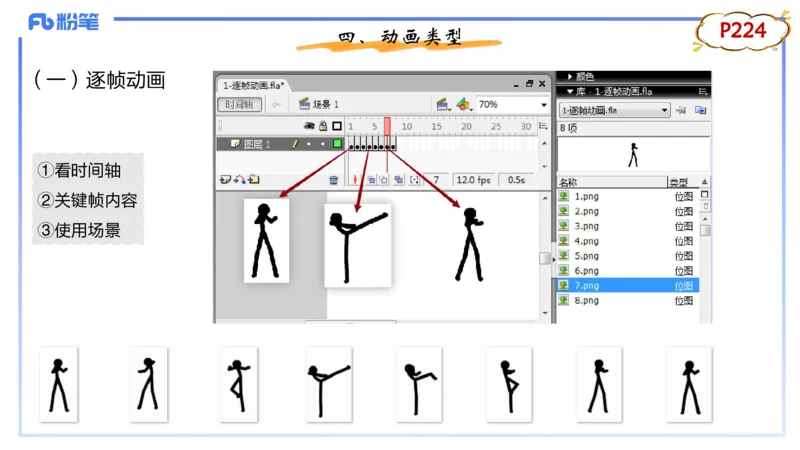Expand the 颜色 color panel
Screen dimensions: 800x450
click(x=585, y=76)
